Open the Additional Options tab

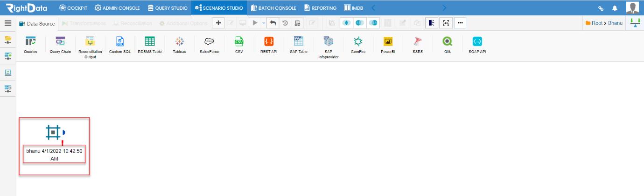(183, 24)
